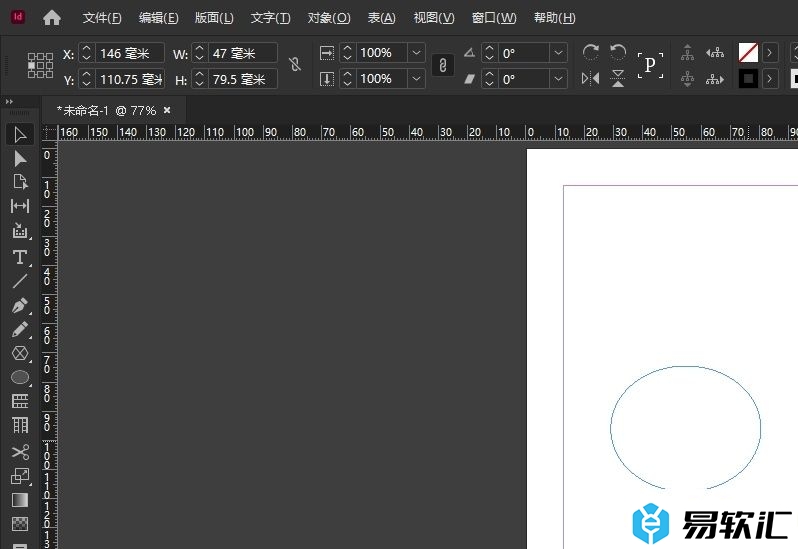Flip the object vertically
Viewport: 798px width, 549px height.
[x=618, y=78]
